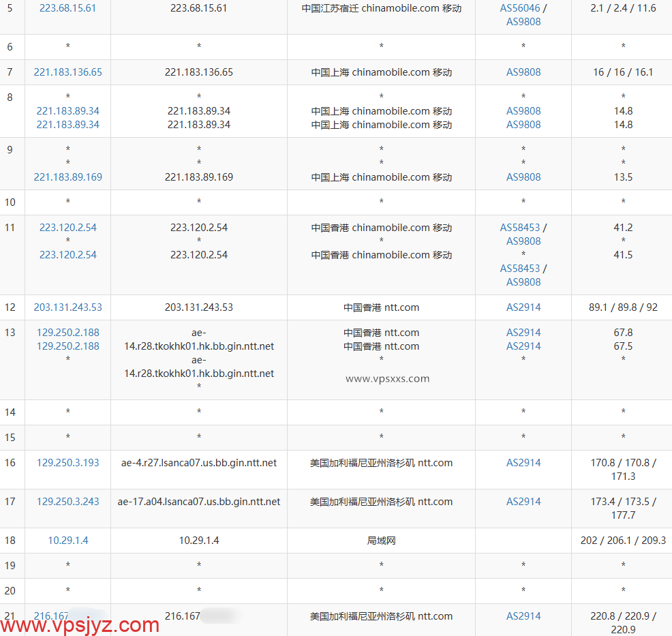
Task: Open the AS2914 link in hop 12 row
Action: click(523, 307)
